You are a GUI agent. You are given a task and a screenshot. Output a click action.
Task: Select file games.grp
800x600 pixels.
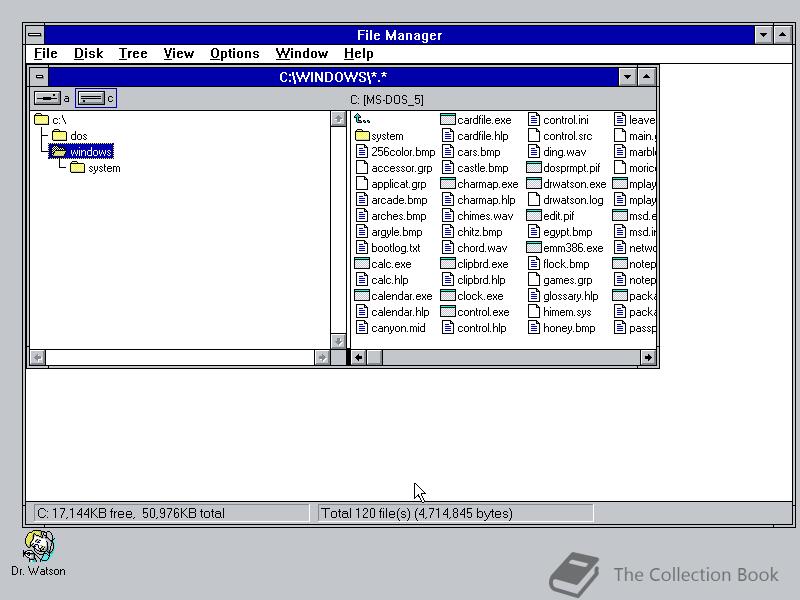pos(560,280)
